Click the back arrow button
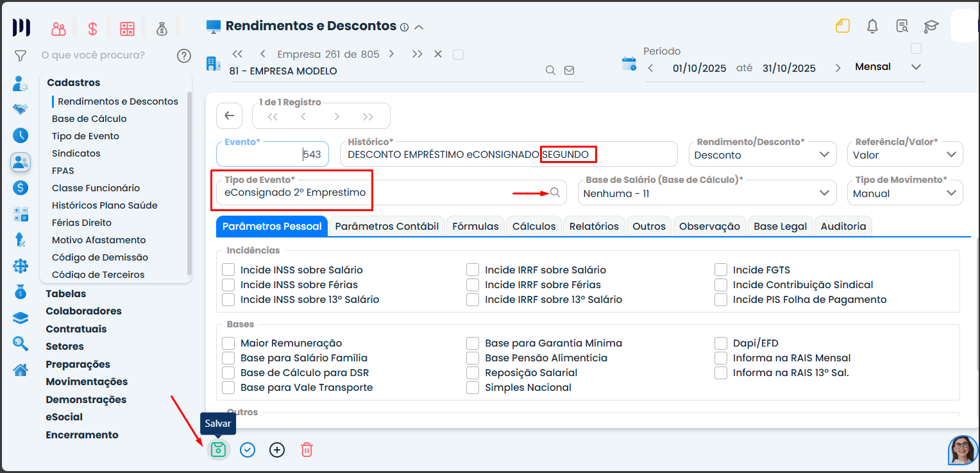The width and height of the screenshot is (980, 473). click(x=230, y=116)
